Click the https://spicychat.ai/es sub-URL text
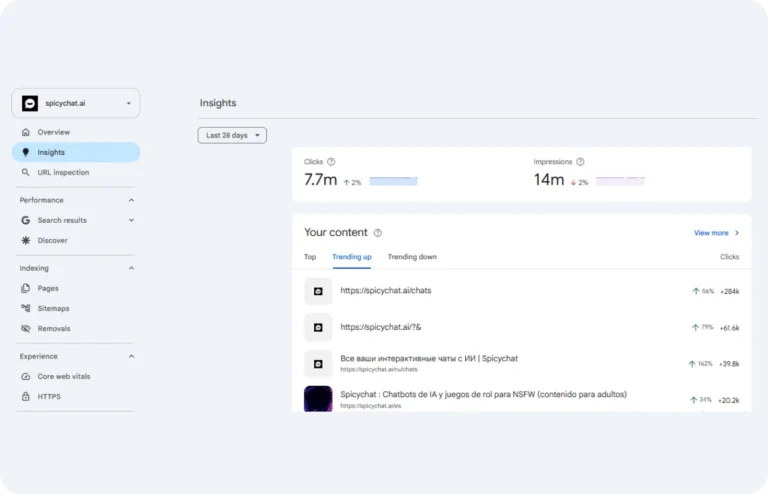Viewport: 768px width, 494px height. [371, 406]
